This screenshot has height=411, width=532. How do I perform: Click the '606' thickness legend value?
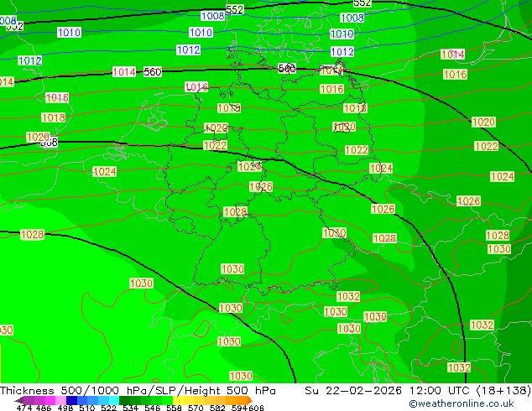pos(255,408)
